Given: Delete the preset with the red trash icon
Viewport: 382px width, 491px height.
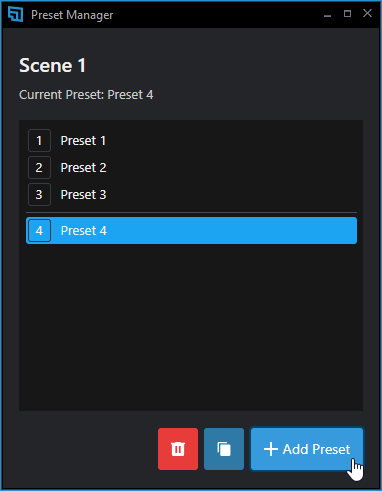Looking at the screenshot, I should click(178, 449).
